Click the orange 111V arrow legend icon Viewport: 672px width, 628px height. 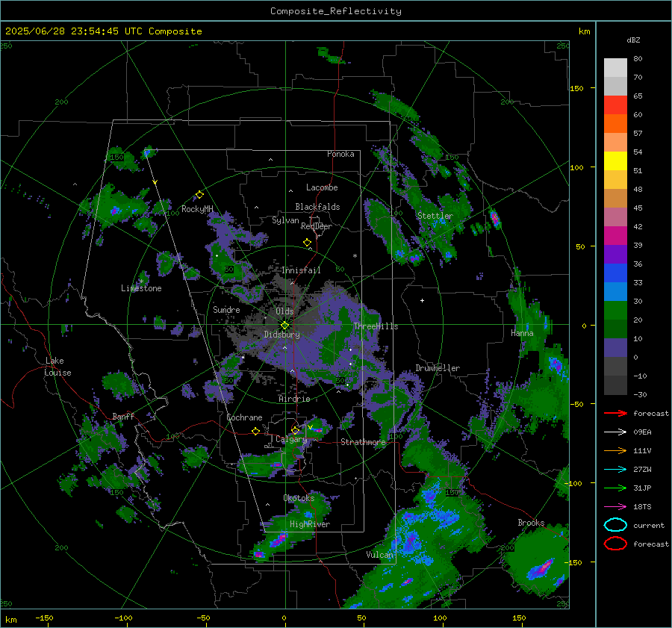coord(615,450)
